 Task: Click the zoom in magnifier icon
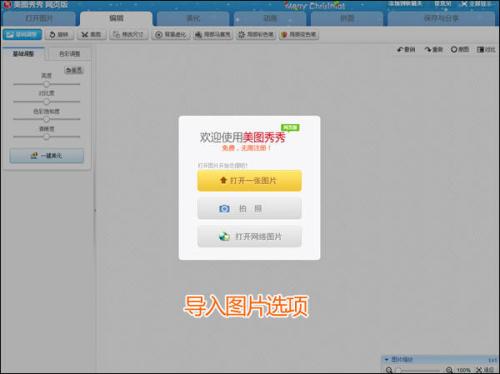tap(449, 370)
